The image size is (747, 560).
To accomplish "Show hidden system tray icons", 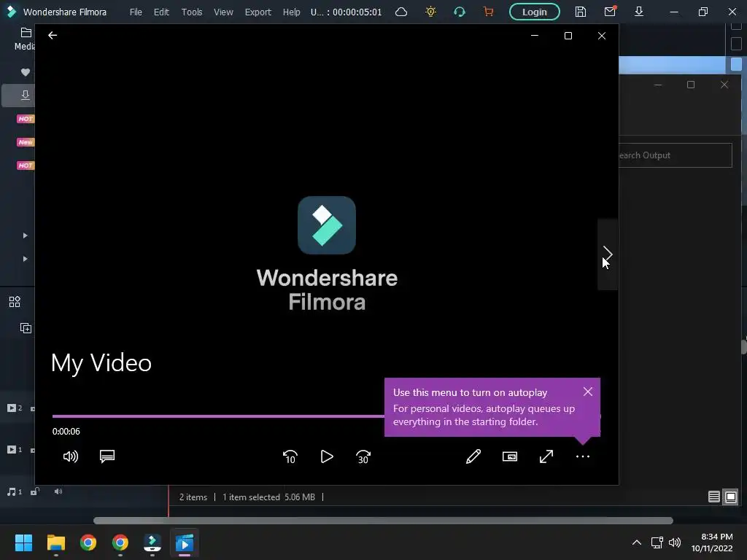I will 636,542.
